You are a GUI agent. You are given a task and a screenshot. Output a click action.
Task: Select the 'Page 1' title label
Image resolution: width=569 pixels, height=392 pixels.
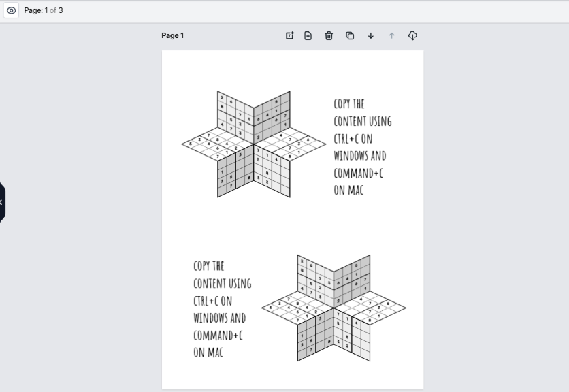pos(173,35)
